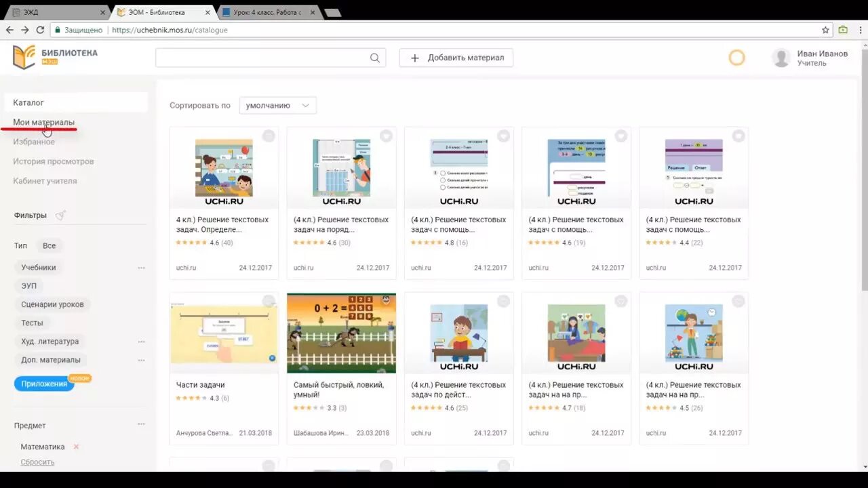Favorite the card rated 4.7 (18)
The height and width of the screenshot is (488, 868).
click(621, 302)
